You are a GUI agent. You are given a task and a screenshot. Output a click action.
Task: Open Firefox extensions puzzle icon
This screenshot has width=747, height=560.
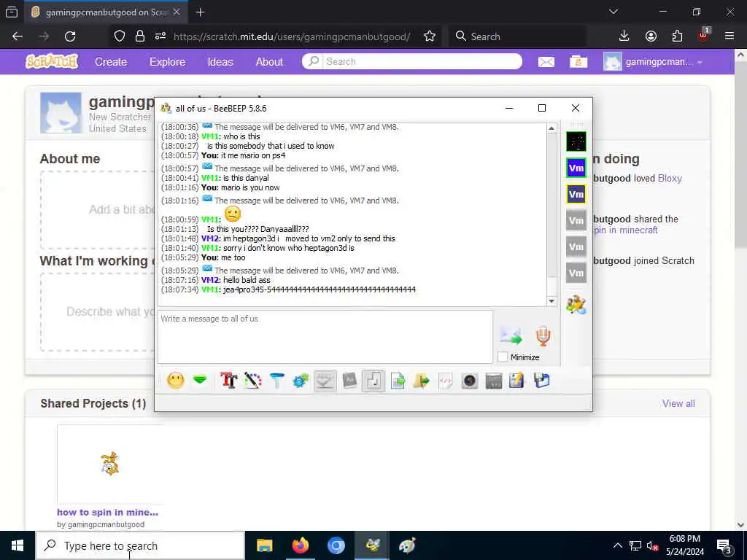tap(677, 36)
